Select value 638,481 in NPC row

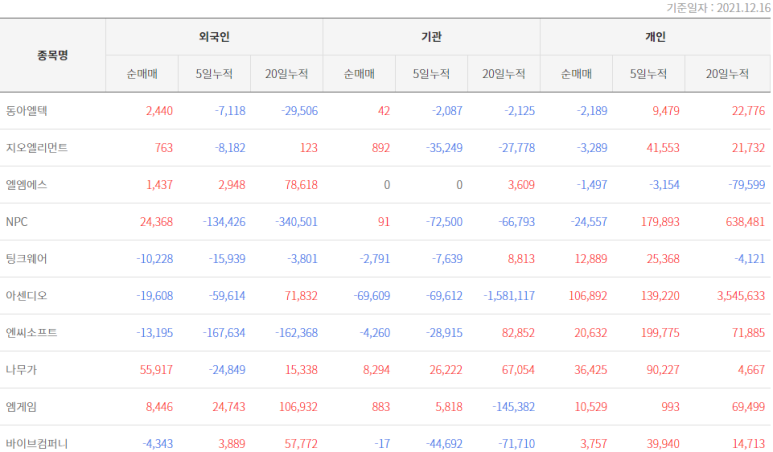[745, 222]
